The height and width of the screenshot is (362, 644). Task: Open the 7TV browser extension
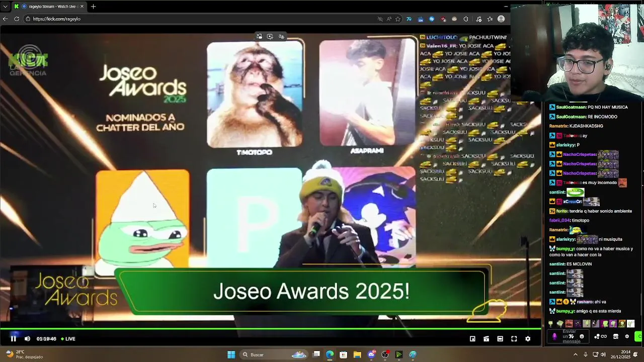pos(409,19)
